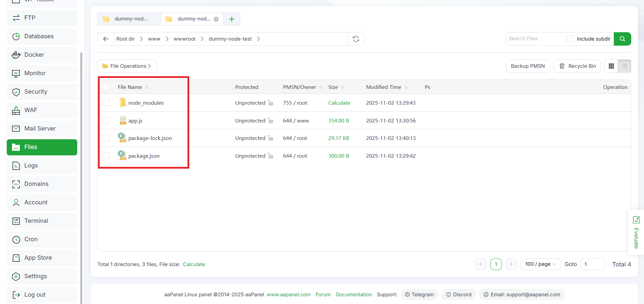Toggle the select-all files checkbox

[x=106, y=87]
